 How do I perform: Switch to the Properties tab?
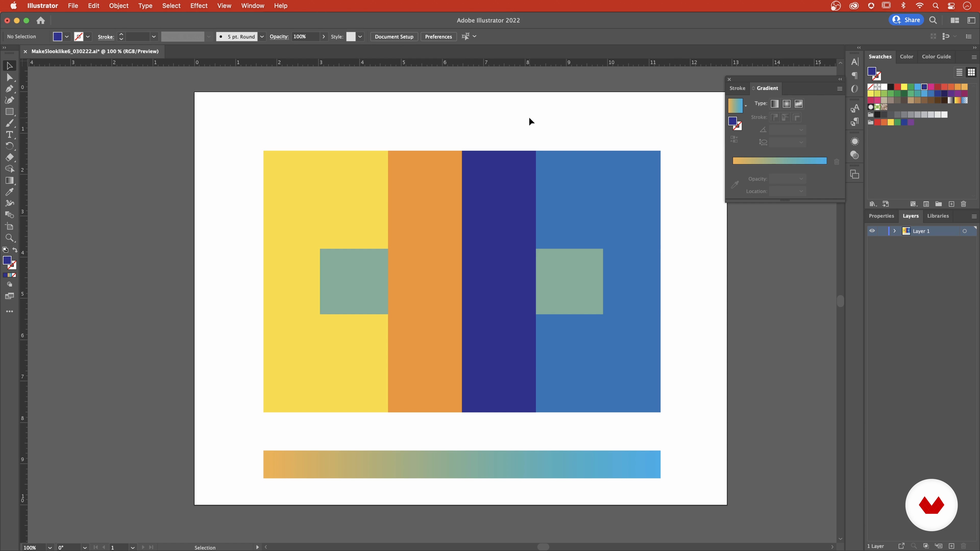pyautogui.click(x=881, y=216)
